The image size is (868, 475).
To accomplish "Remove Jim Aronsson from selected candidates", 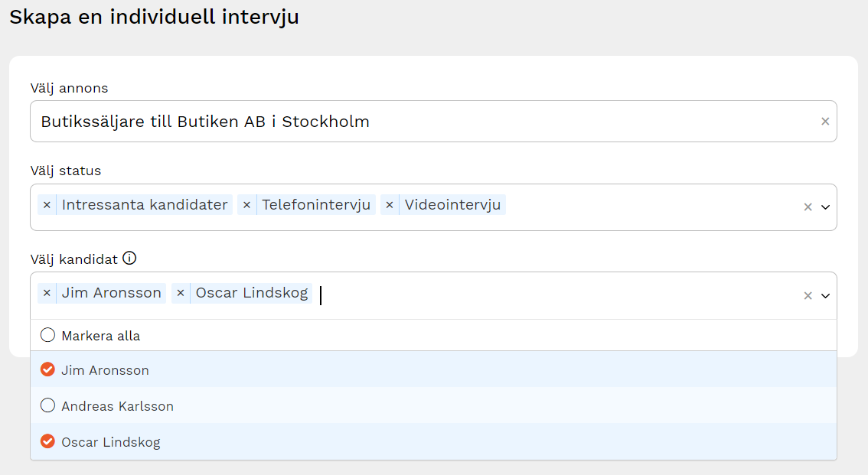I will point(47,293).
